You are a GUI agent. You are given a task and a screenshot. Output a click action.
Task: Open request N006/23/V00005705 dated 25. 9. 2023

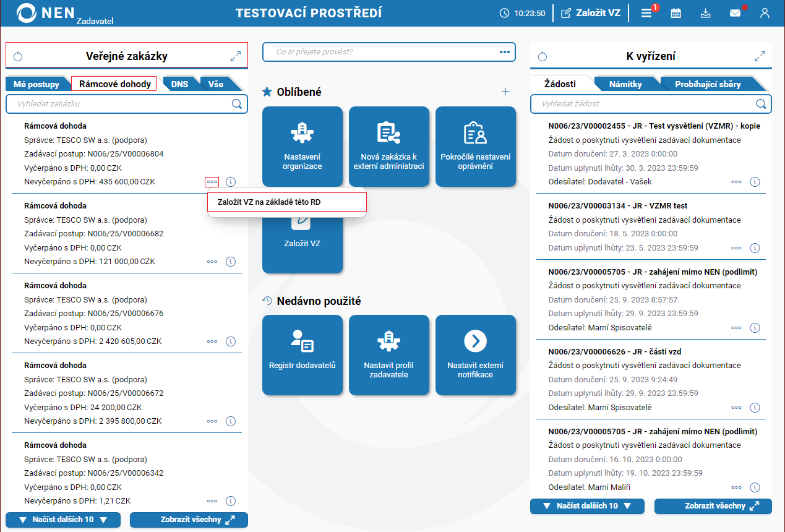(x=653, y=272)
